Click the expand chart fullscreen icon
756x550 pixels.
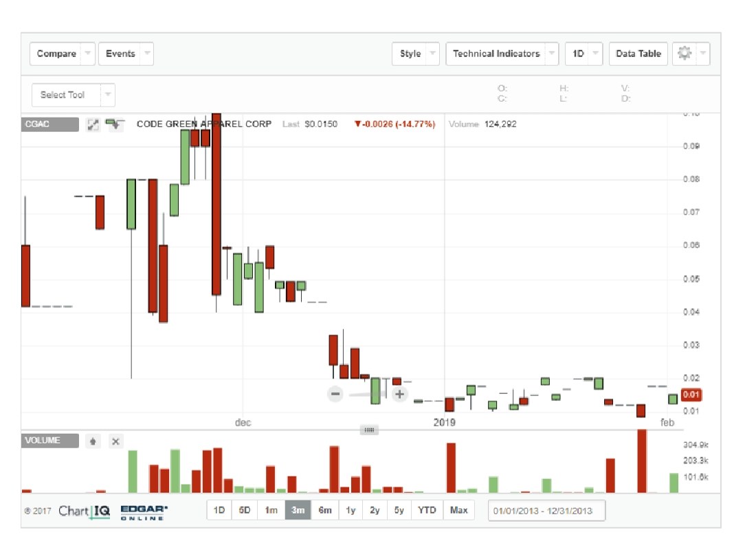click(x=93, y=125)
